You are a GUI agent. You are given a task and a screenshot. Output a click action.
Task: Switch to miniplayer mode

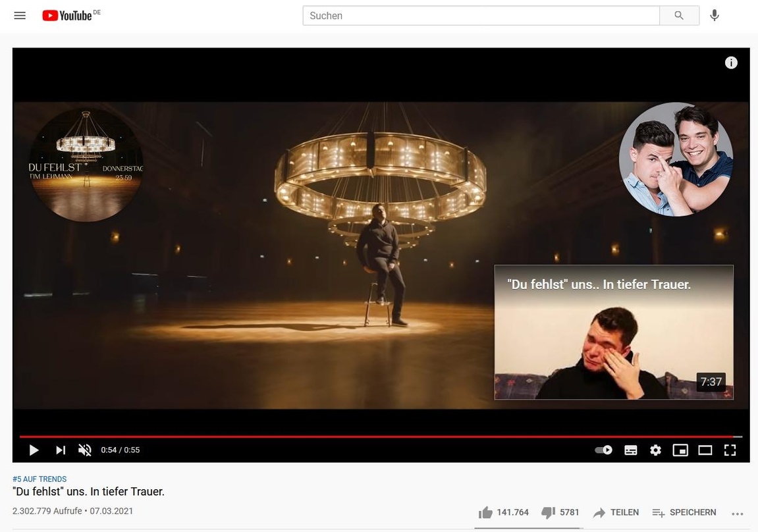point(680,450)
